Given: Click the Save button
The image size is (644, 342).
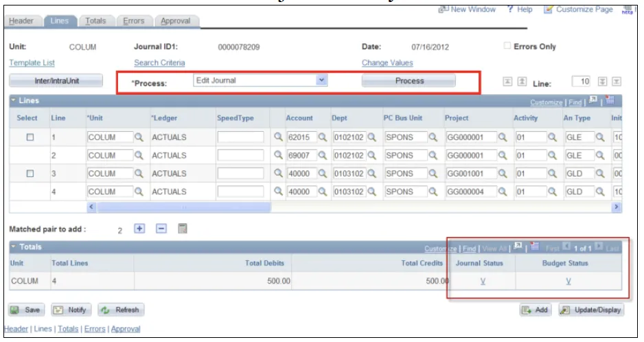Looking at the screenshot, I should coord(25,310).
